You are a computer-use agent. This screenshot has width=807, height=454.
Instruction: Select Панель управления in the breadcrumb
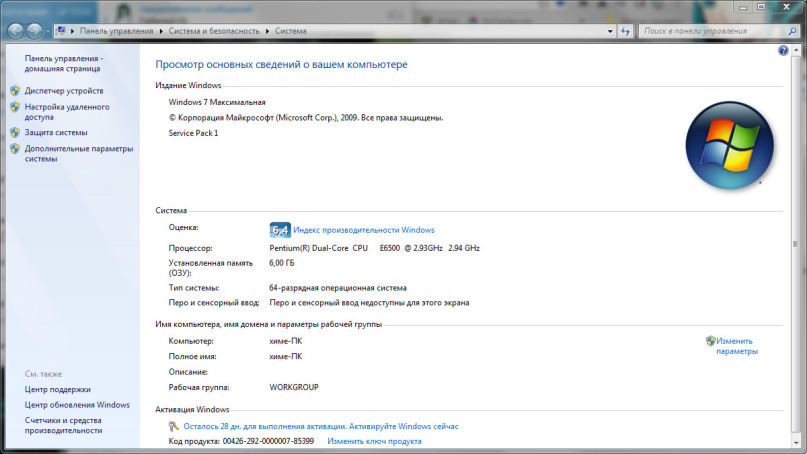point(116,31)
